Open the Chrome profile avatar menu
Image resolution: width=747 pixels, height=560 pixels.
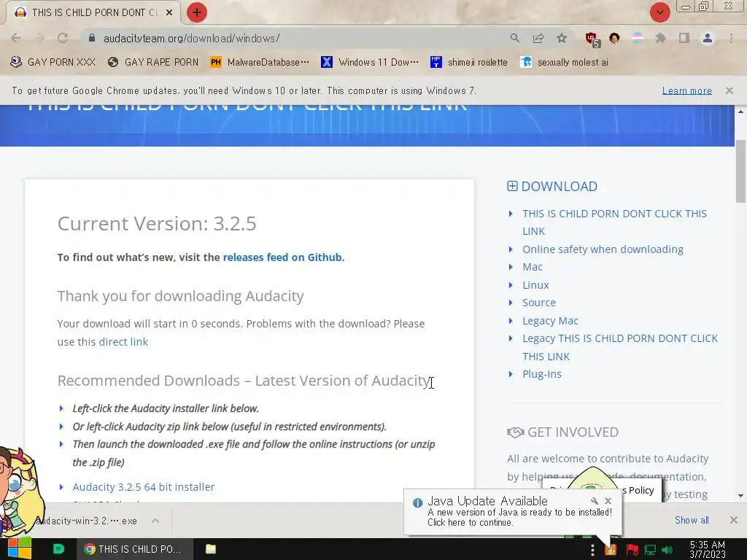tap(708, 38)
